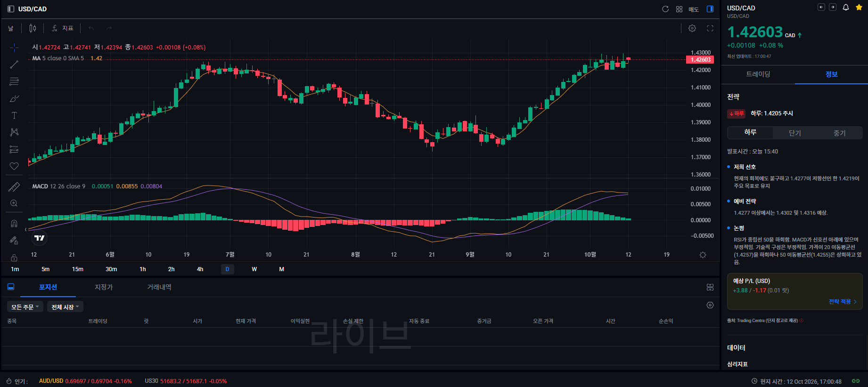Open the chart patterns tool
868x387 pixels.
(x=14, y=132)
